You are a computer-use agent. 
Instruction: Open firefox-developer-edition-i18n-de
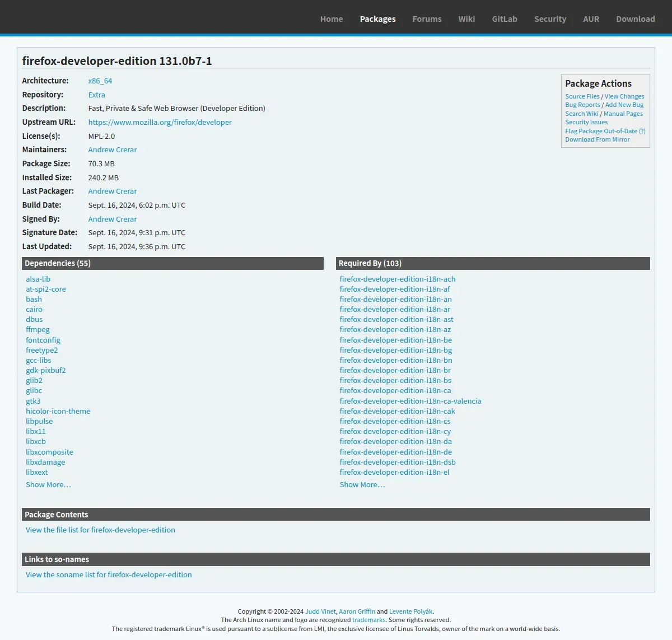coord(396,452)
